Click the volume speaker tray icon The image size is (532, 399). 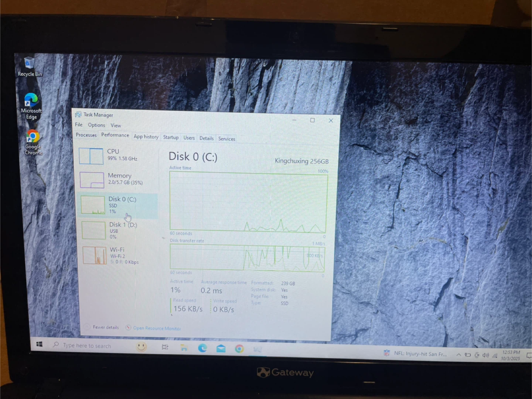click(485, 355)
